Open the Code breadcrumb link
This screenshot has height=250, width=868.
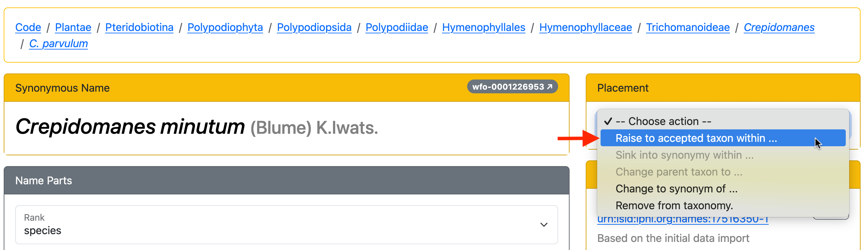[28, 27]
